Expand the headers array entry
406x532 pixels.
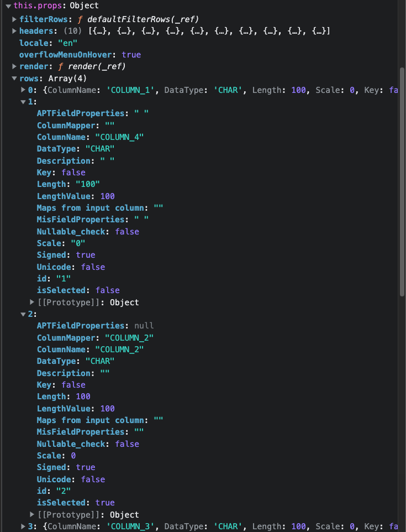point(14,31)
